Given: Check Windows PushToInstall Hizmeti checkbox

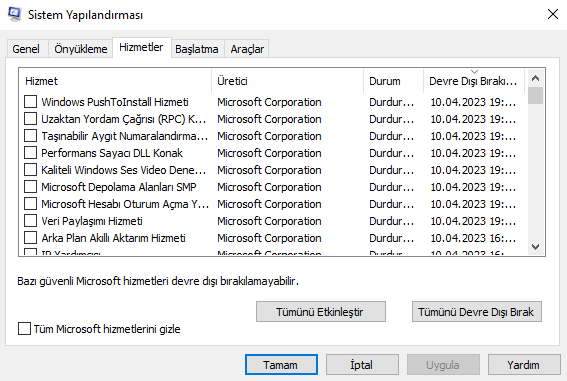Looking at the screenshot, I should click(30, 102).
